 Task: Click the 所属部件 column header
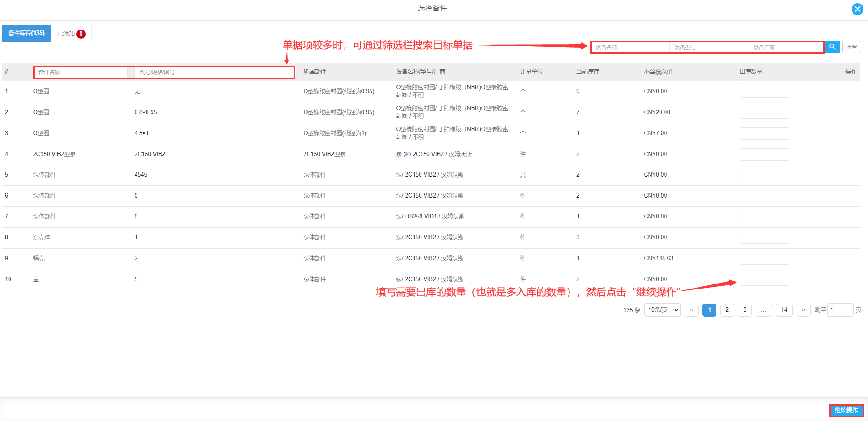tap(315, 72)
